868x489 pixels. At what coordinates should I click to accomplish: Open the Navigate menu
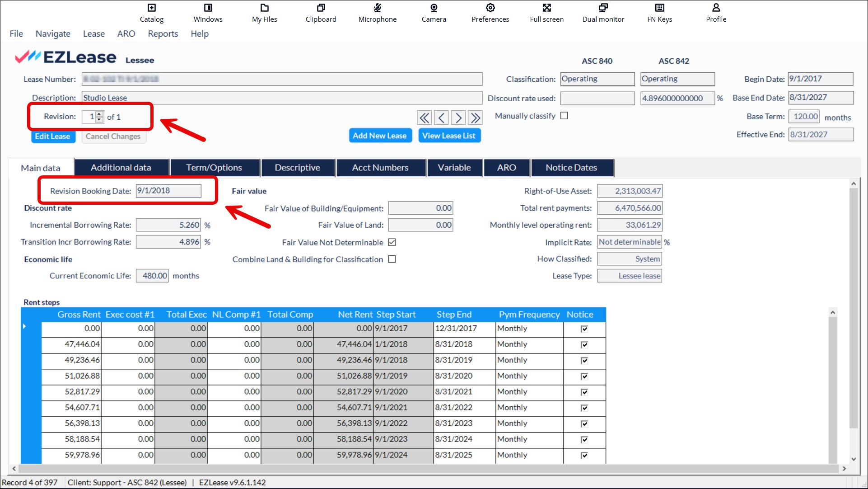53,33
